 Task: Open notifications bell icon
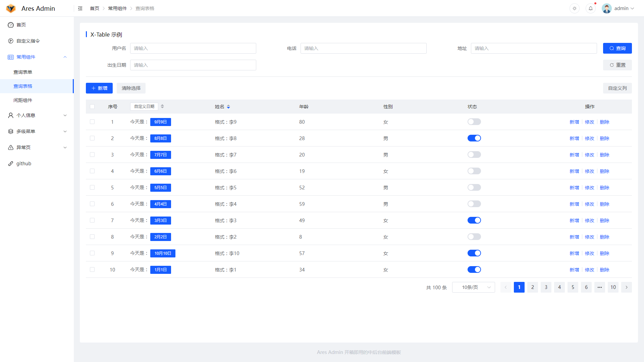pyautogui.click(x=591, y=8)
